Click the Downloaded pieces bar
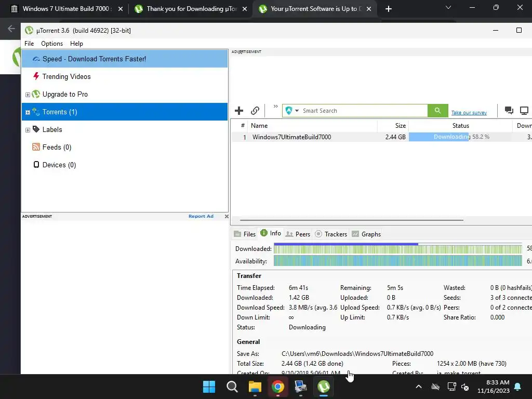Screen dimensions: 532x399 click(x=397, y=249)
